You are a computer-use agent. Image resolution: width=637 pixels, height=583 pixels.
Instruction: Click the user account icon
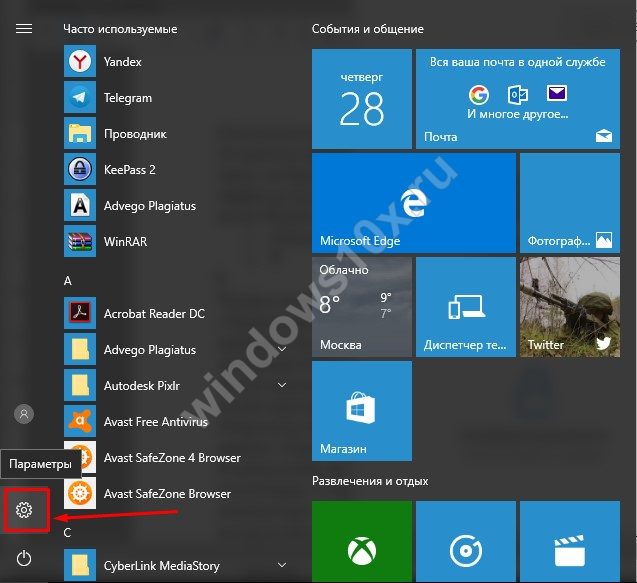[24, 414]
